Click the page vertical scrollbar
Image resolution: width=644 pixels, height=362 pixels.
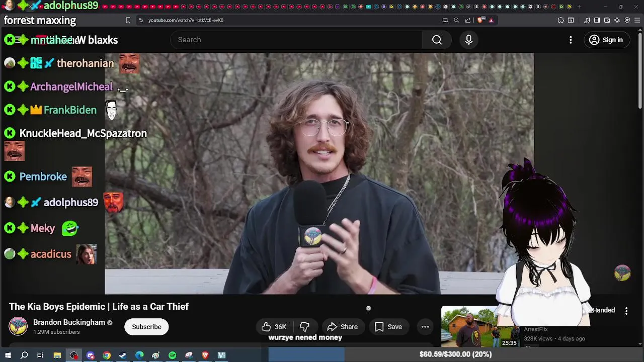pyautogui.click(x=640, y=70)
